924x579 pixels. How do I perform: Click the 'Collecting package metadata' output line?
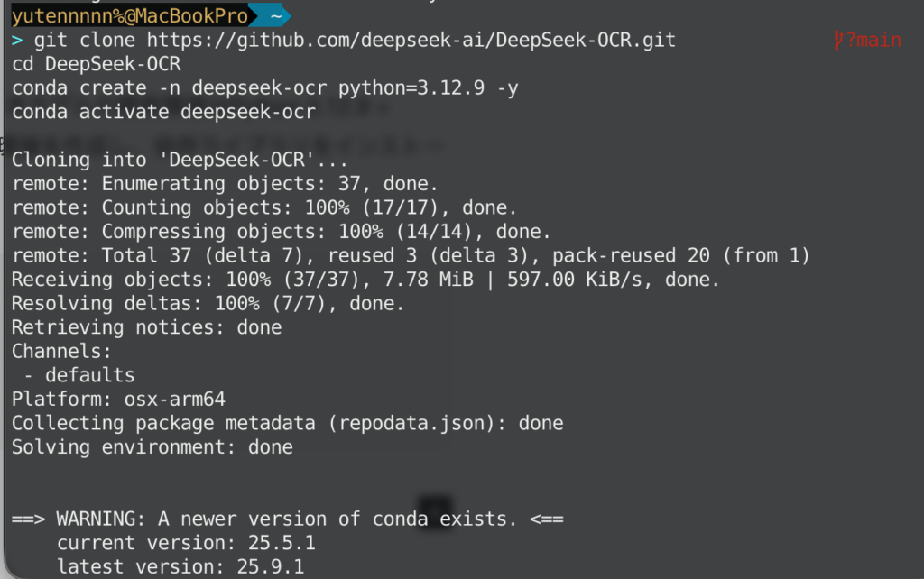coord(287,423)
